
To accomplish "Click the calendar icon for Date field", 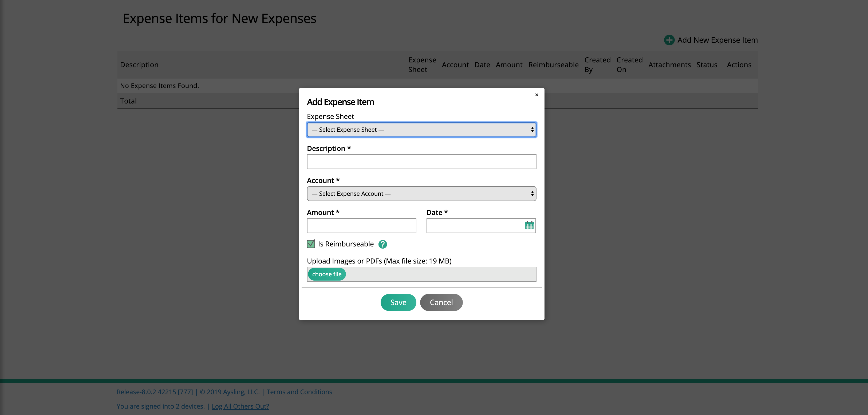I will point(529,226).
